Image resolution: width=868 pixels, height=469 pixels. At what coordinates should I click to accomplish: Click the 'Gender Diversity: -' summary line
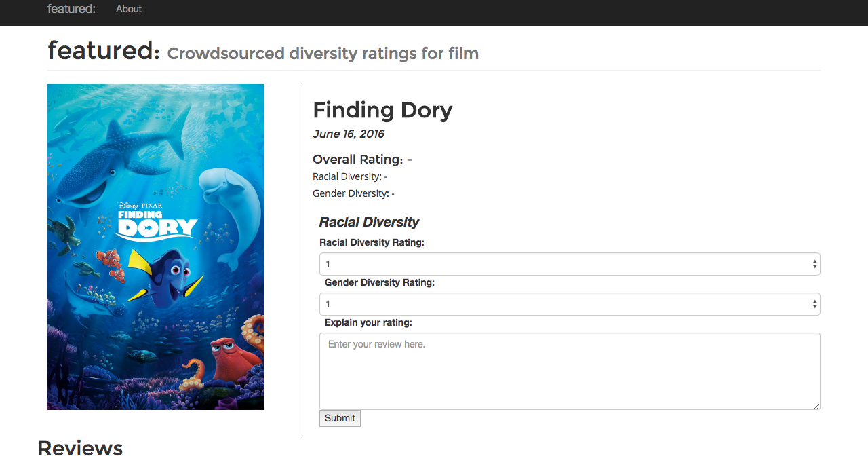[353, 193]
